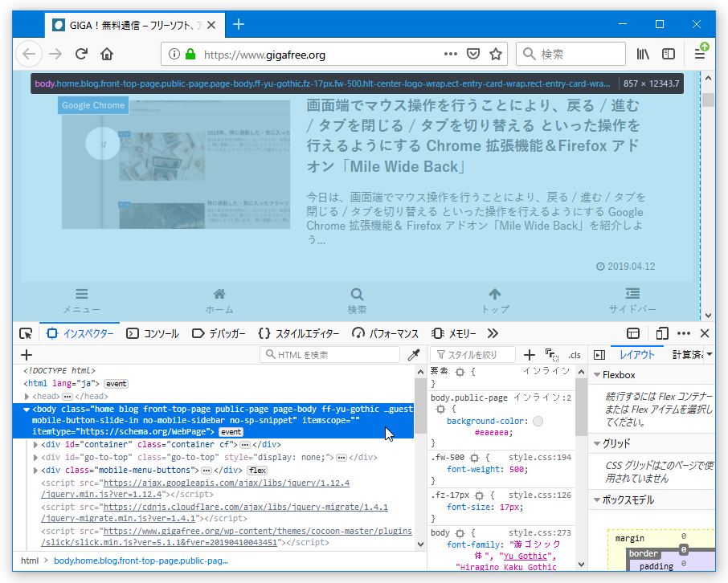Close the GIGA！無料通信 tab

pyautogui.click(x=211, y=25)
